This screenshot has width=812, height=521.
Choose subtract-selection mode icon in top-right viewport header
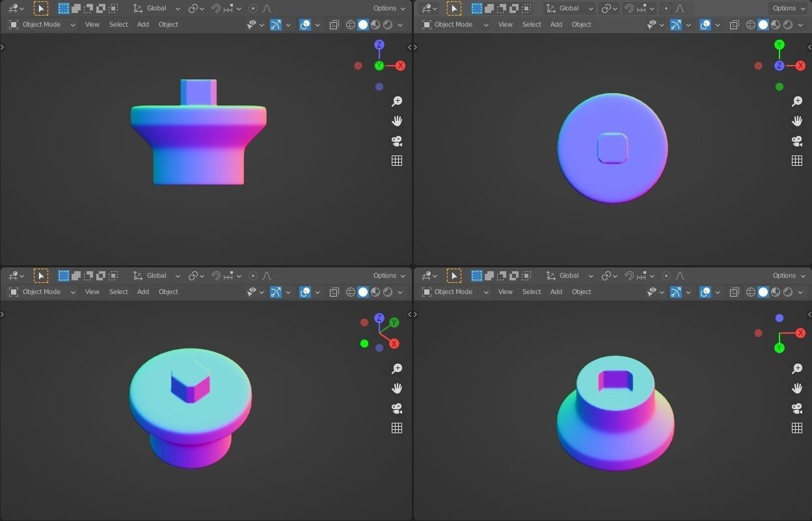point(502,8)
